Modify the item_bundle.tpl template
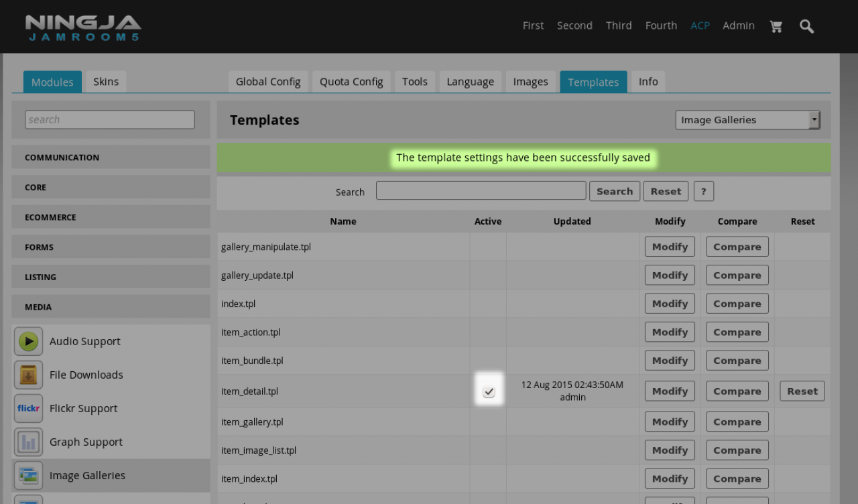The height and width of the screenshot is (504, 858). (x=670, y=361)
